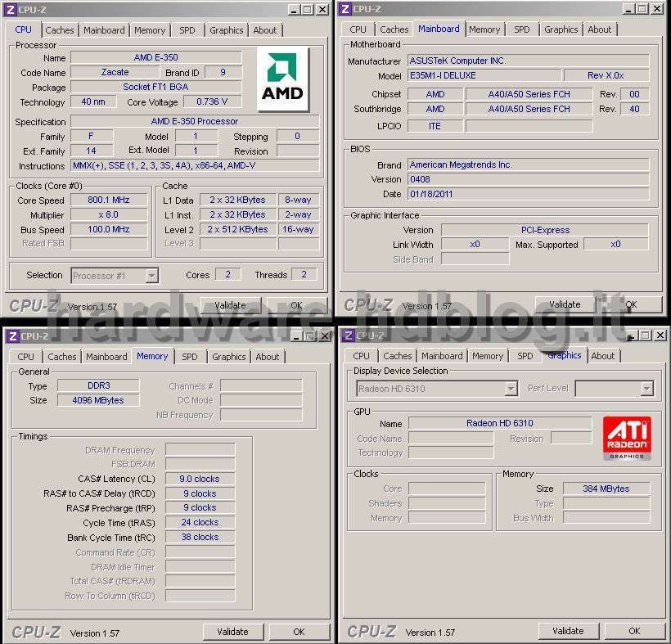Open Caches tab in the Motherboard info window

394,29
